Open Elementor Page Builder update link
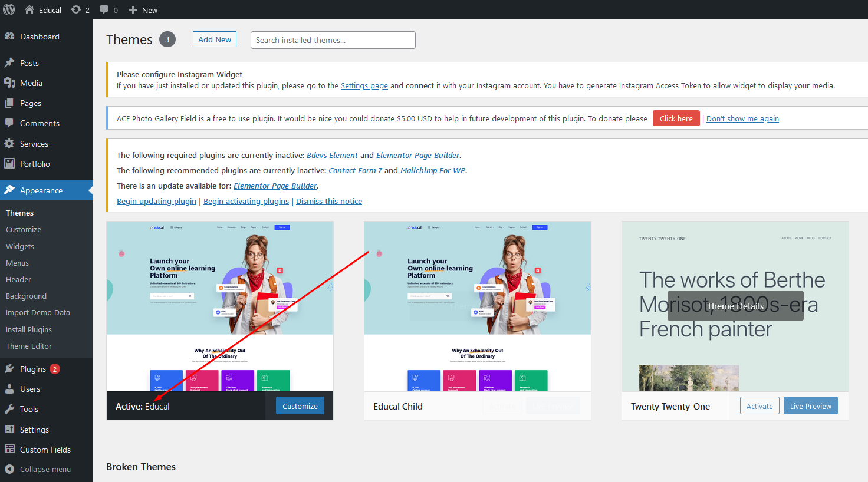Image resolution: width=868 pixels, height=482 pixels. pyautogui.click(x=275, y=186)
